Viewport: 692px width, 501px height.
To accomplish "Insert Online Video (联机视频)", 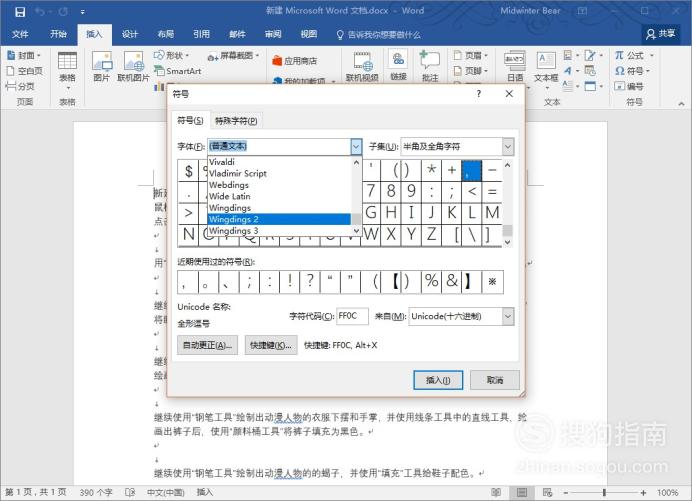I will point(362,67).
